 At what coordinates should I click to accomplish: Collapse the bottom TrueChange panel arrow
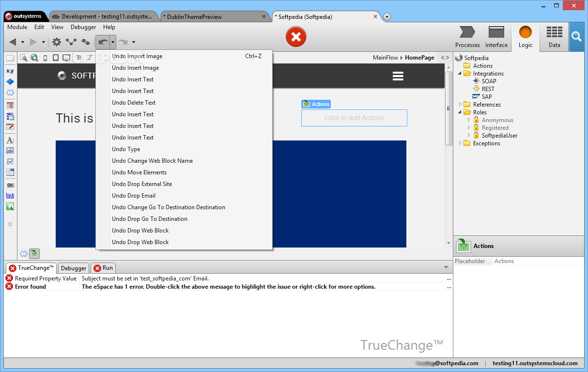coord(446,267)
